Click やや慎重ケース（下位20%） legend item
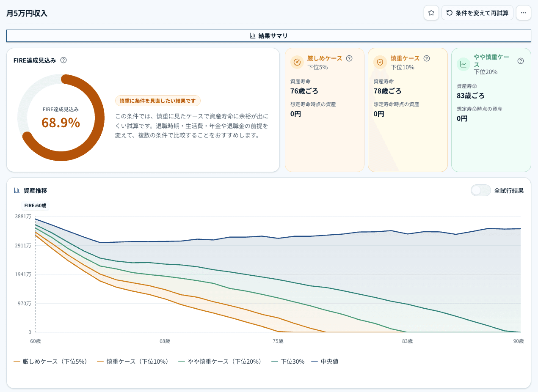Viewport: 538px width, 392px height. 220,362
